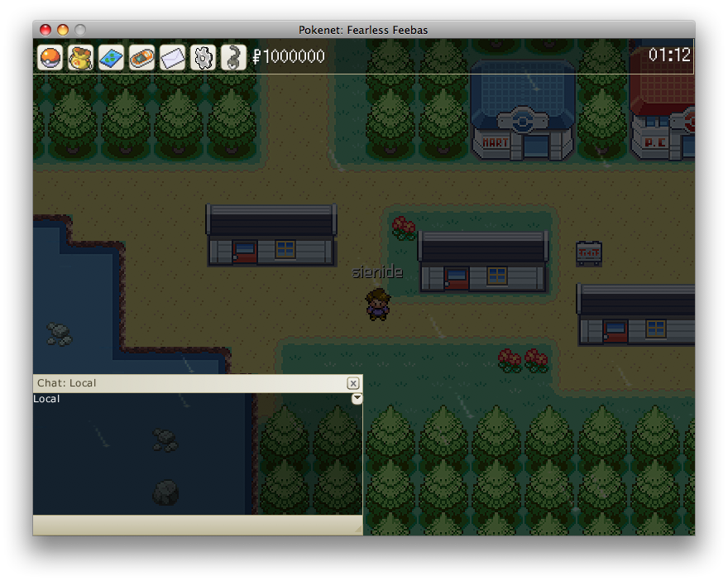Expand the Local chat channel dropdown
The image size is (728, 581).
357,398
